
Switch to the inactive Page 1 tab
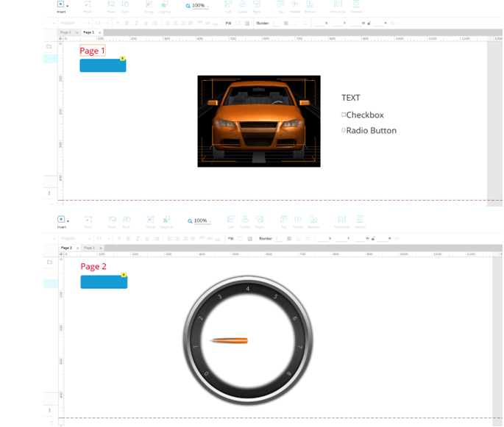coord(89,248)
